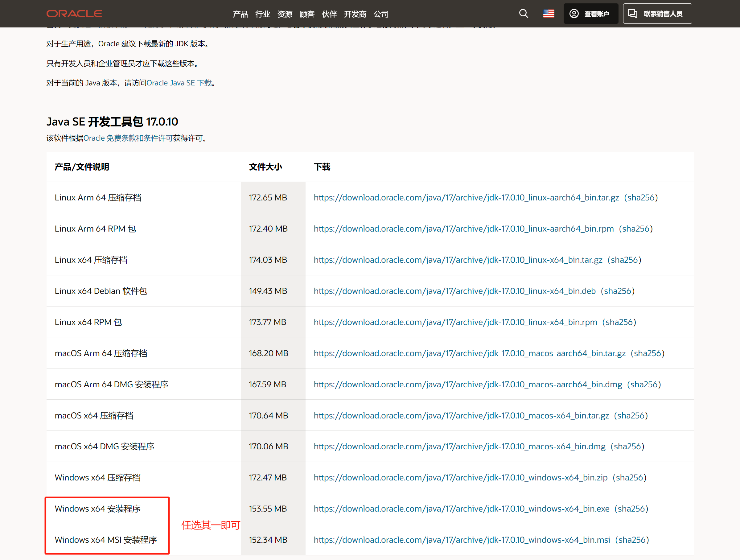Download jdk-17.0.10_linux-x64_bin.tar.gz link

(458, 260)
